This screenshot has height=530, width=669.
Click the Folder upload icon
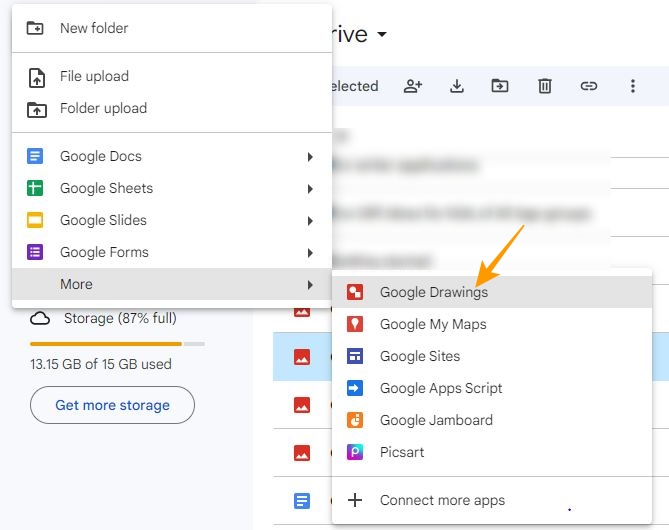tap(37, 110)
